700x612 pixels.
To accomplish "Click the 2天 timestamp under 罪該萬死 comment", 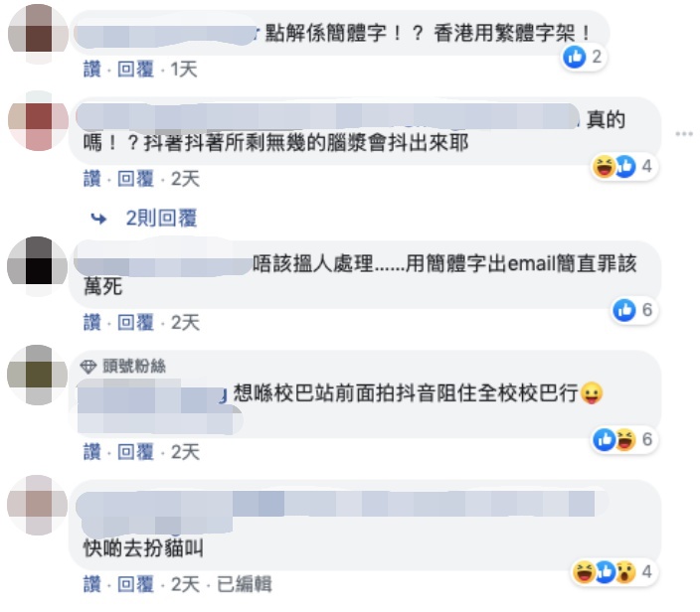I will 185,322.
